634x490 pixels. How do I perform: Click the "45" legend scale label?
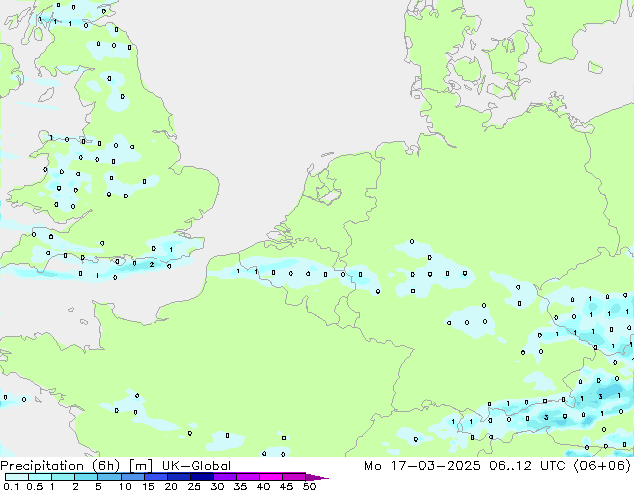286,486
